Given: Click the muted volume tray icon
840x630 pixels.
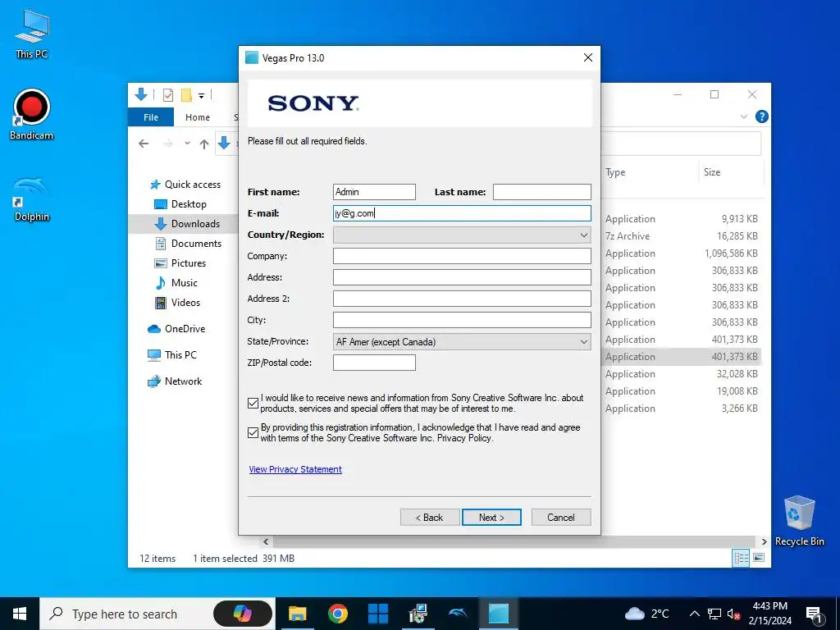Looking at the screenshot, I should click(734, 614).
